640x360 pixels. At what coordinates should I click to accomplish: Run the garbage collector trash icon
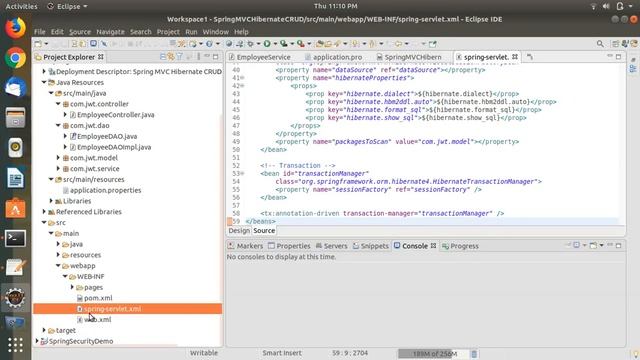coord(474,354)
